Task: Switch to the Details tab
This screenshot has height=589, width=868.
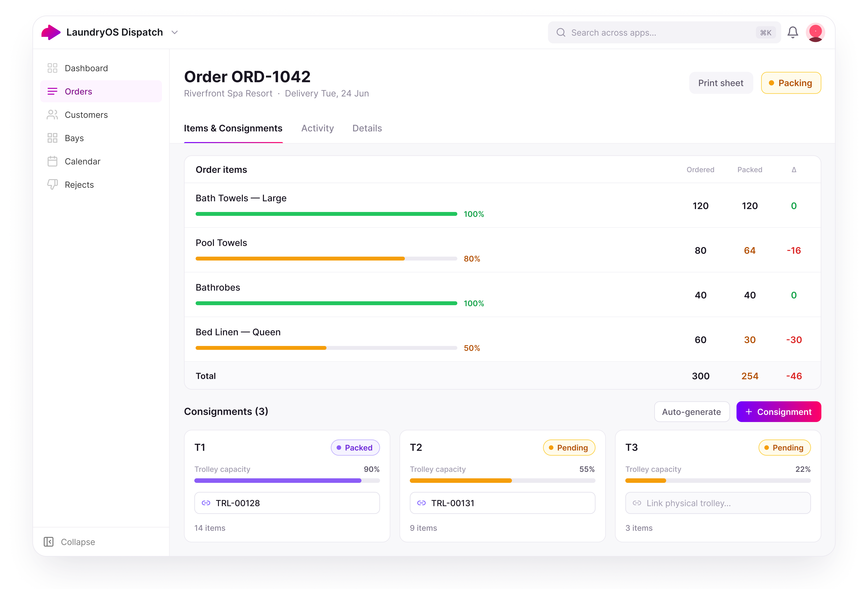Action: pyautogui.click(x=367, y=128)
